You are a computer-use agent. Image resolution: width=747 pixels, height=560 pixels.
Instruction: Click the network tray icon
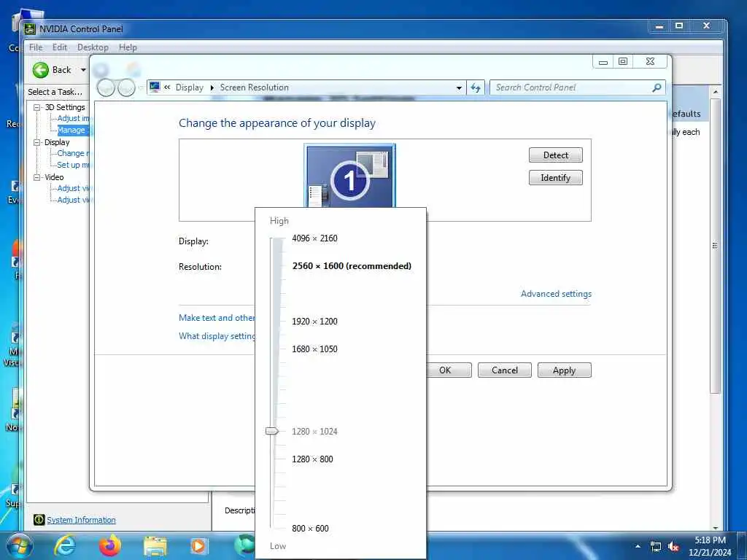(656, 547)
